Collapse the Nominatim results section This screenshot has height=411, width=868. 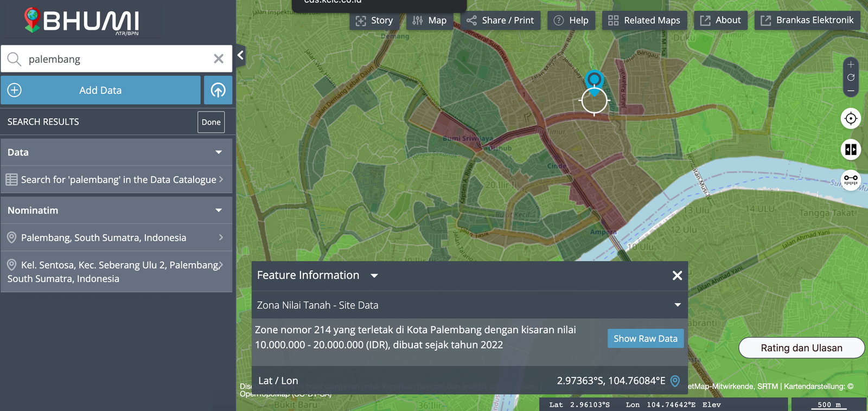pos(219,210)
